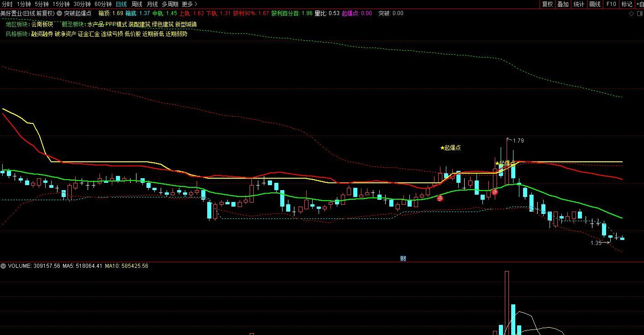
Task: Open the 复权 adjustment menu
Action: 547,4
